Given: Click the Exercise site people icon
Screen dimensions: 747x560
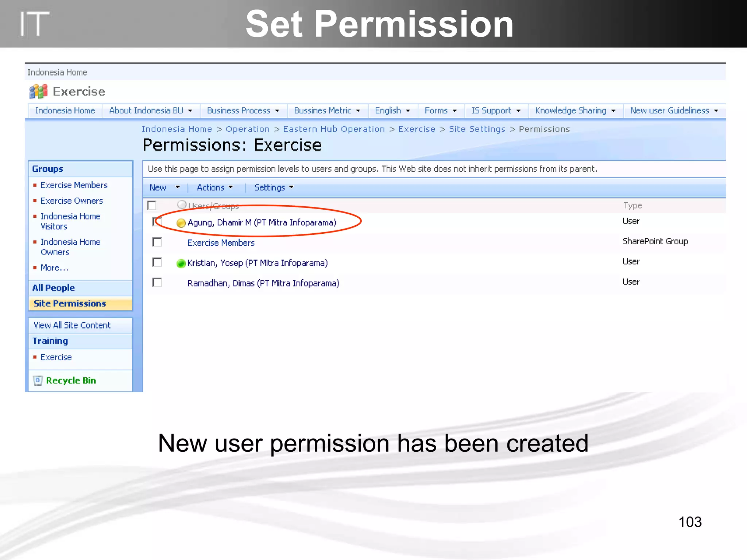Looking at the screenshot, I should 38,91.
